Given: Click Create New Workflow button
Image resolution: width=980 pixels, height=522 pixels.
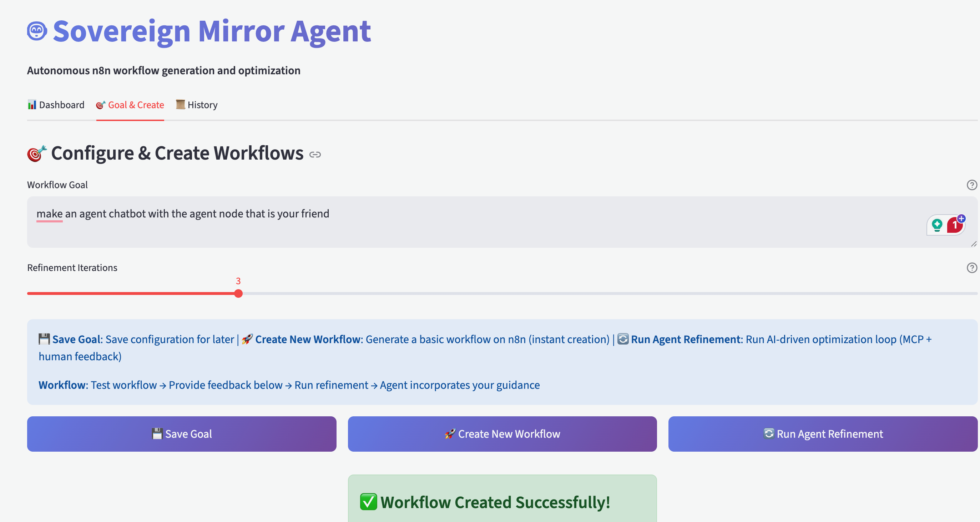Looking at the screenshot, I should click(x=502, y=434).
